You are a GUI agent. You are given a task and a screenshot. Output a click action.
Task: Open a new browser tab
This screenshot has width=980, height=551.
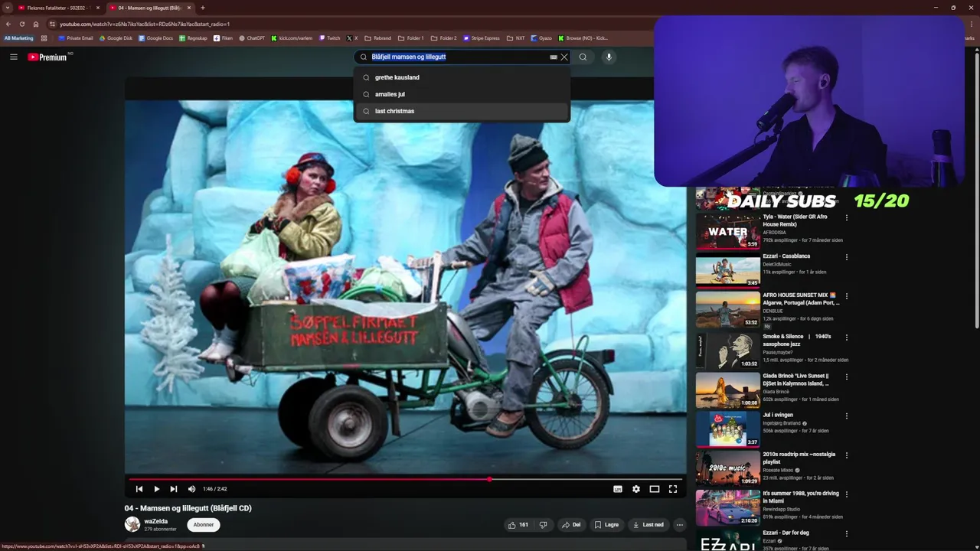(203, 8)
